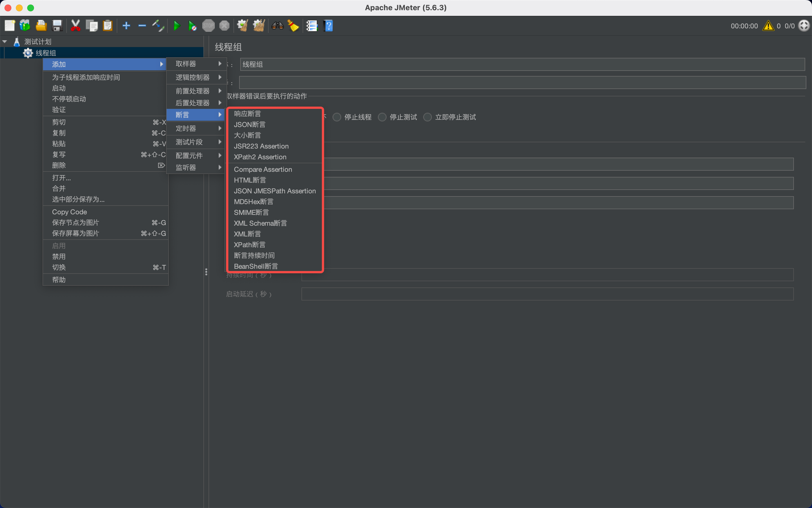Select the 立即停止测试 radio button

(428, 117)
